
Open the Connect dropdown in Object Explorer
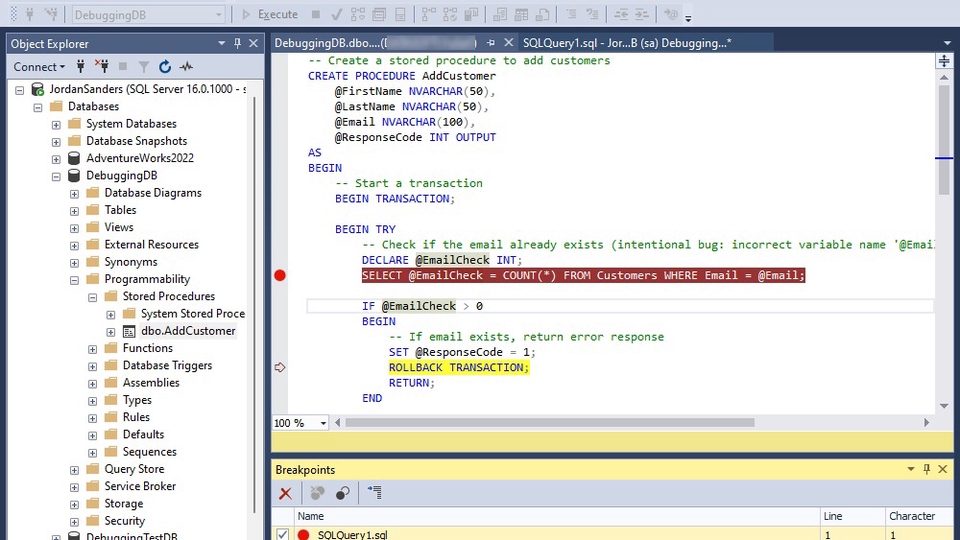coord(39,67)
